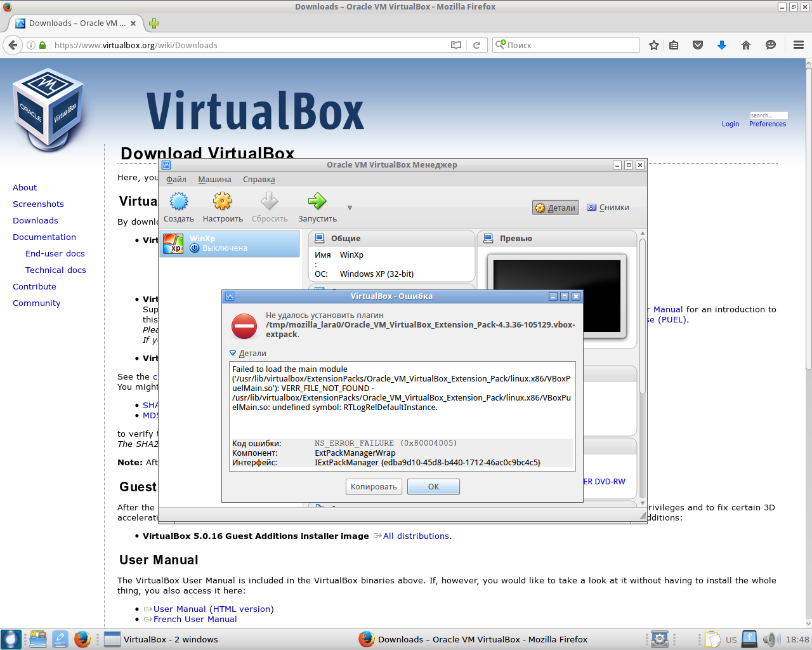This screenshot has width=812, height=650.
Task: Open the volume control in system tray
Action: pyautogui.click(x=771, y=639)
